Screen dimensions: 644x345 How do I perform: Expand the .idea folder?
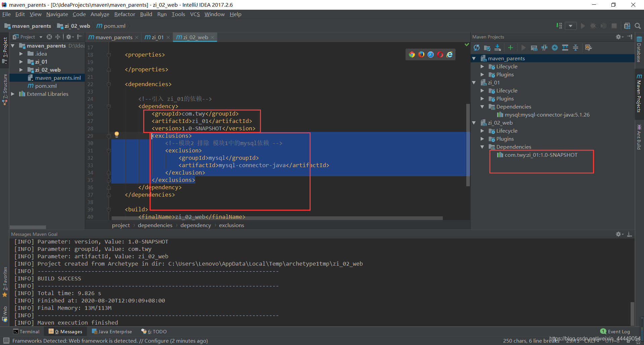pos(21,54)
